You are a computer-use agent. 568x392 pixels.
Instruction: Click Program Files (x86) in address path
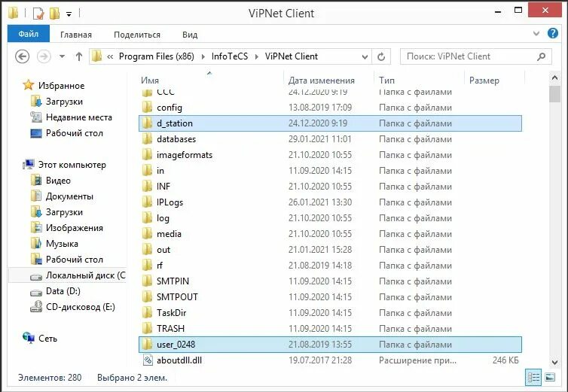[157, 56]
